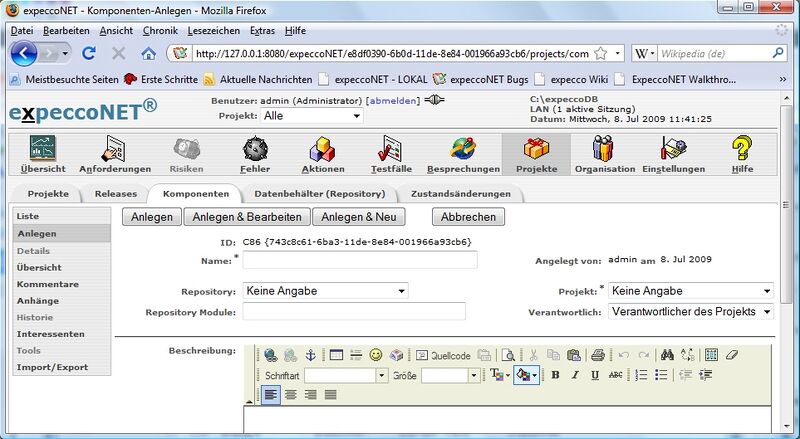
Task: Show more bookmarks toolbar items
Action: tap(783, 79)
